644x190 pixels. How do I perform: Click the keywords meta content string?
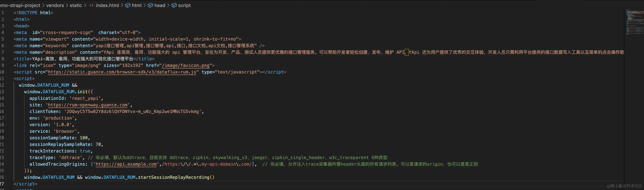coord(175,46)
